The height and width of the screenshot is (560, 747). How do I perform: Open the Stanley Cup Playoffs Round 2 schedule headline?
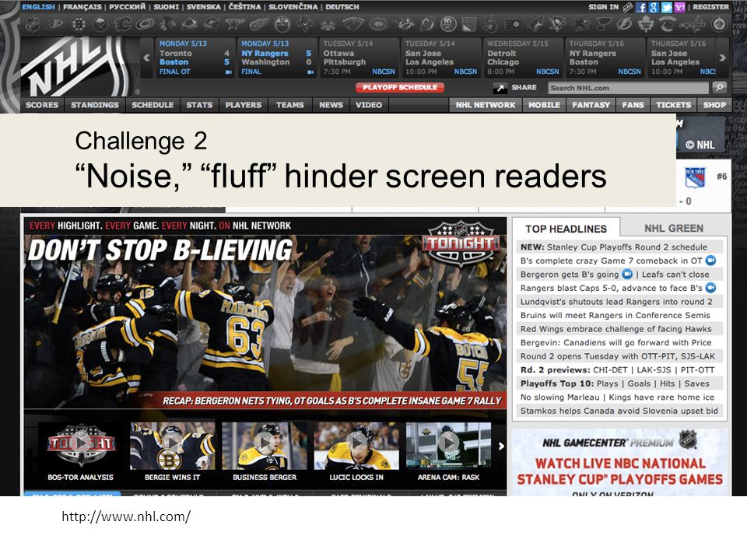pos(619,247)
